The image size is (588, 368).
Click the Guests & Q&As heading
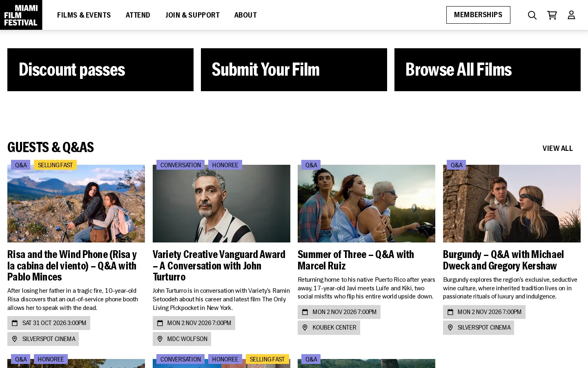[x=51, y=148]
